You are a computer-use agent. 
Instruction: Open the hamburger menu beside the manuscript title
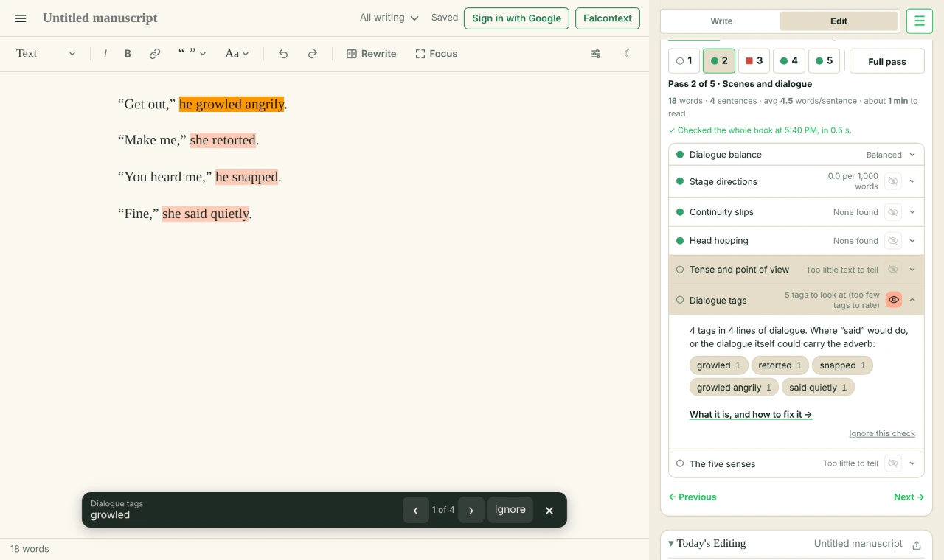point(21,18)
